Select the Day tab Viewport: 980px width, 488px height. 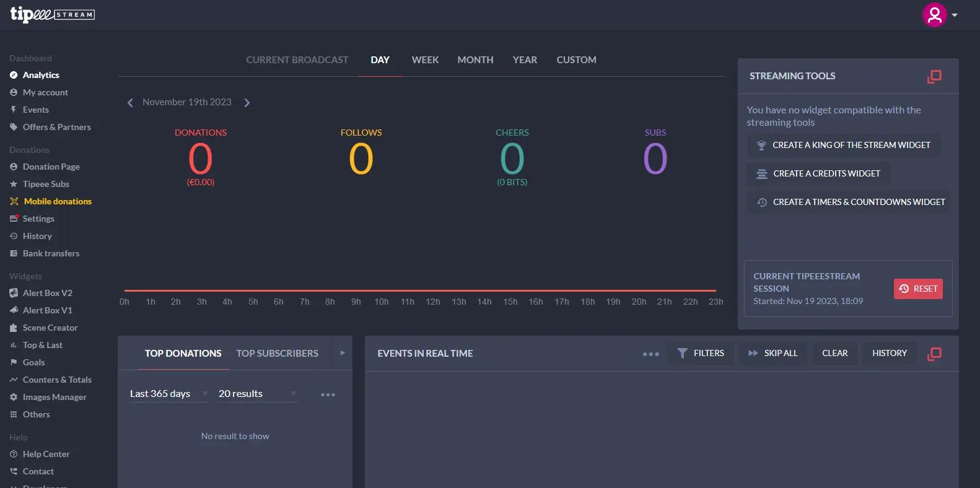[x=380, y=60]
